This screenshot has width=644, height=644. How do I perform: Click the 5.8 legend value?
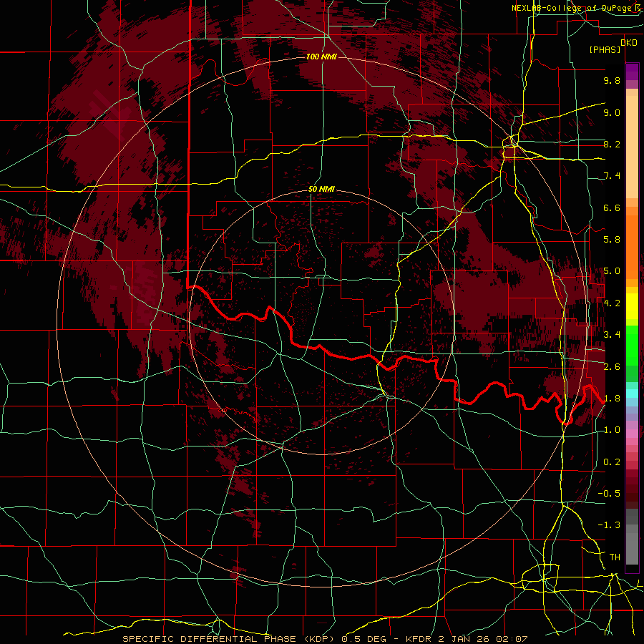point(612,240)
